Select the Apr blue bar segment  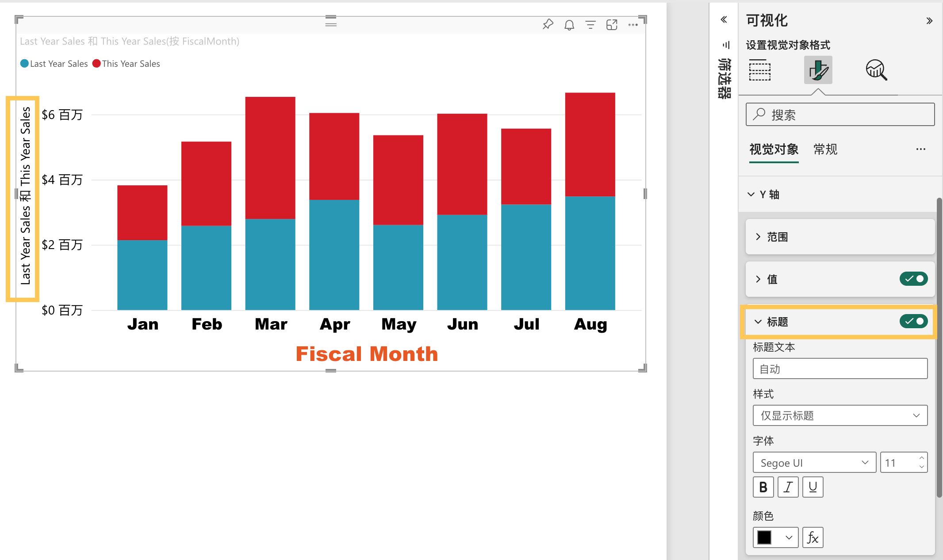334,255
